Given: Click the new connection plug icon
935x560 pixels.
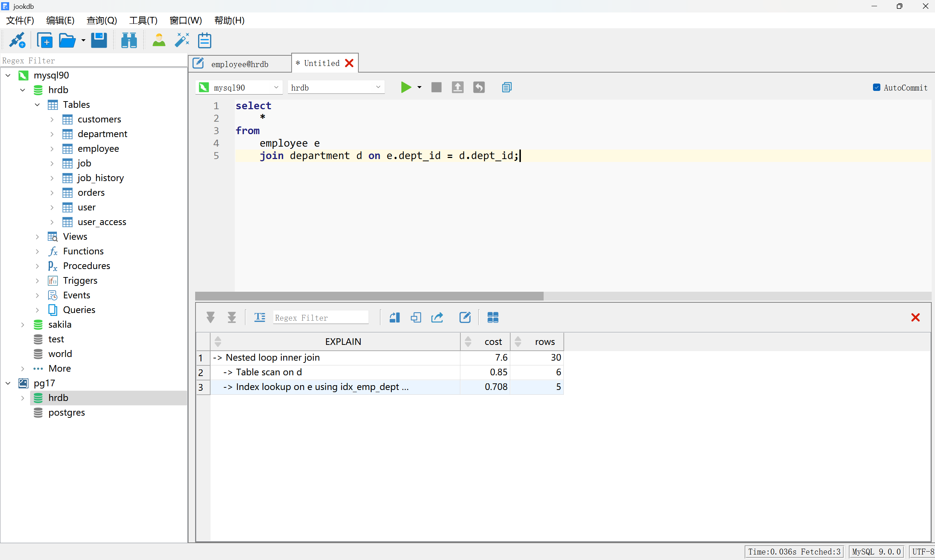Looking at the screenshot, I should pos(17,40).
